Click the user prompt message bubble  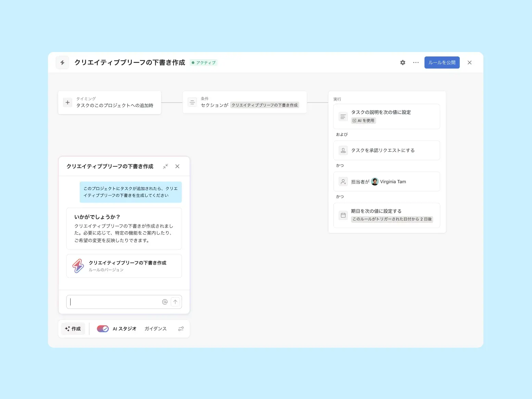[x=131, y=192]
